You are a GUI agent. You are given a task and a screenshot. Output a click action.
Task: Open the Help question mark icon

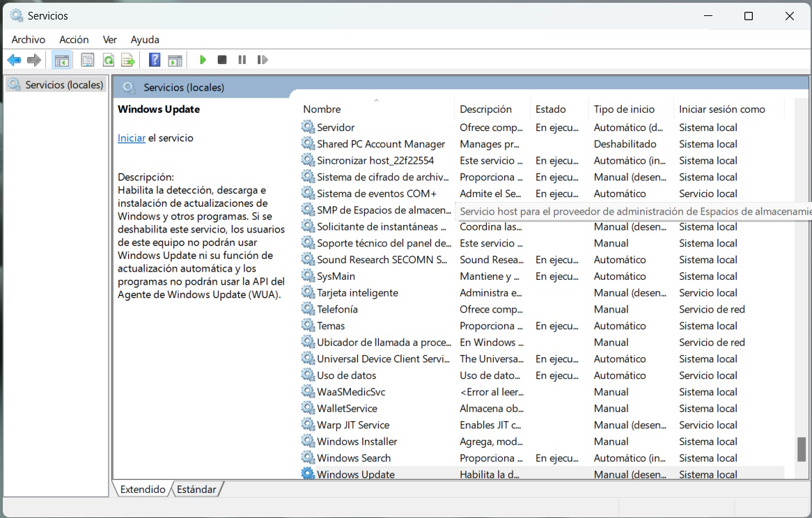[155, 60]
